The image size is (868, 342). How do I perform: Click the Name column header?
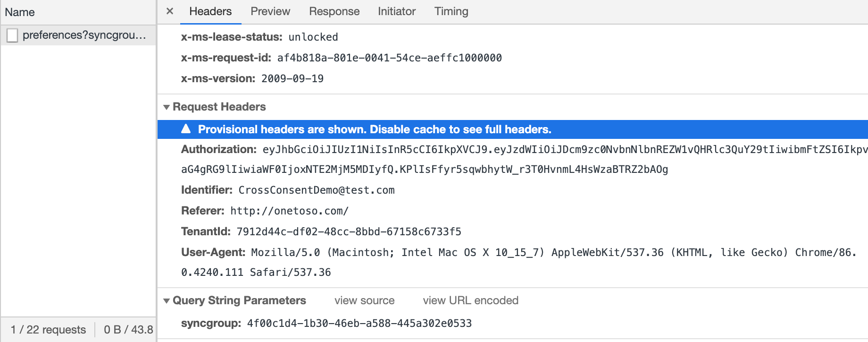tap(20, 12)
